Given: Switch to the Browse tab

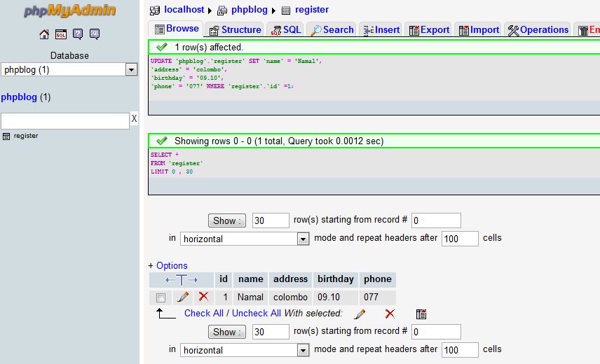Looking at the screenshot, I should tap(177, 29).
